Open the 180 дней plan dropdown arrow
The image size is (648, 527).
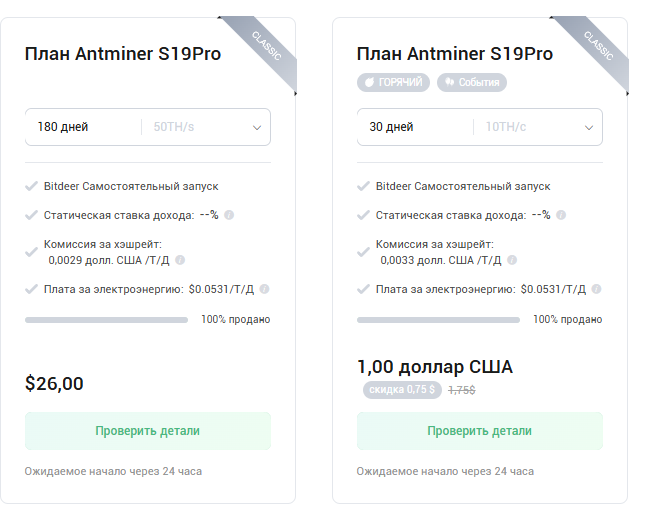257,127
